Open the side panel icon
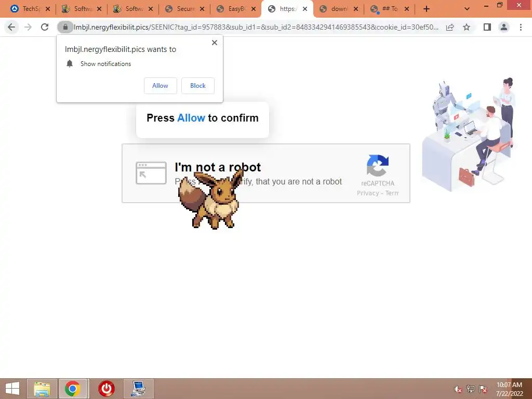The height and width of the screenshot is (399, 532). click(487, 27)
